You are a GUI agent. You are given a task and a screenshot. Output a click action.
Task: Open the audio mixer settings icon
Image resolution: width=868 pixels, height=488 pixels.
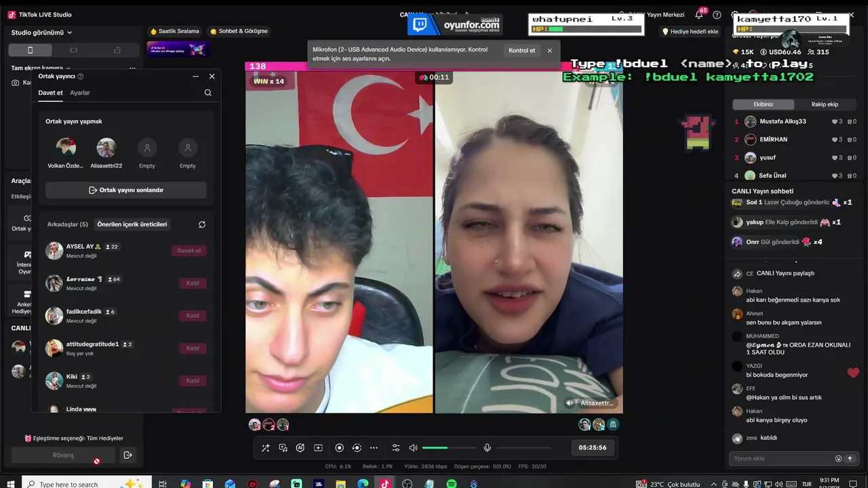396,448
